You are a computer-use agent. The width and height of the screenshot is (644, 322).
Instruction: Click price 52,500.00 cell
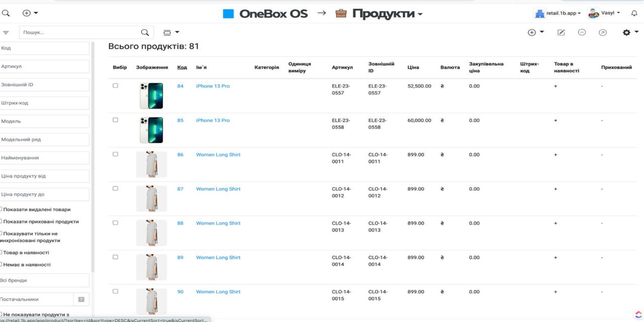point(419,86)
